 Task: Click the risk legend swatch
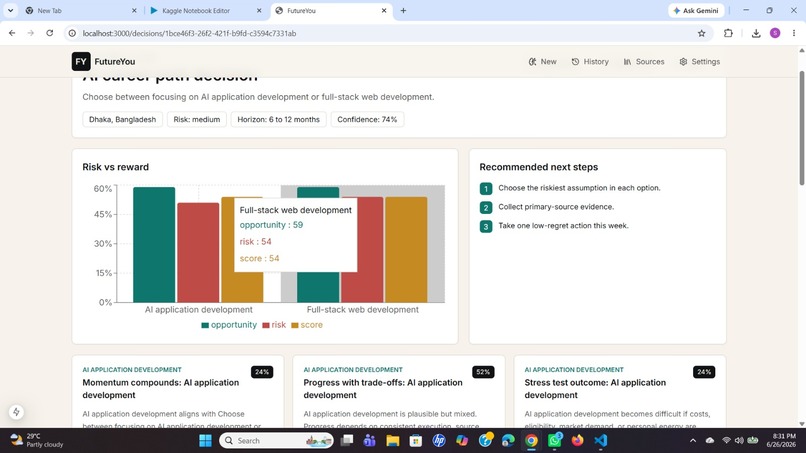coord(266,325)
